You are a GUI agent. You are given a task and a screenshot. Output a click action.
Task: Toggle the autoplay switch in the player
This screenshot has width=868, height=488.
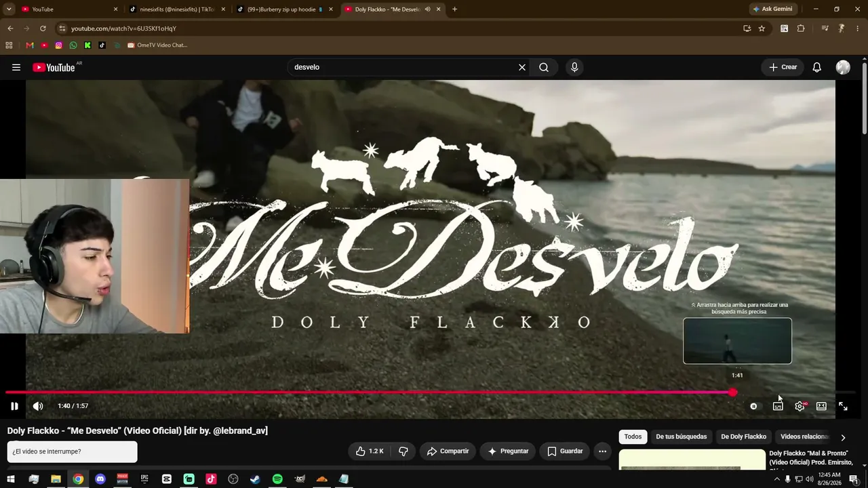tap(753, 406)
